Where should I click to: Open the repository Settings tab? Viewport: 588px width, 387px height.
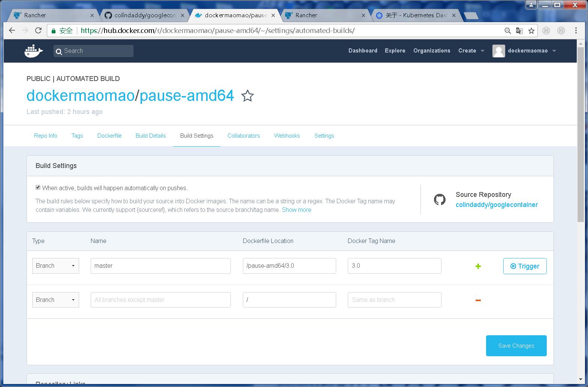[x=324, y=136]
